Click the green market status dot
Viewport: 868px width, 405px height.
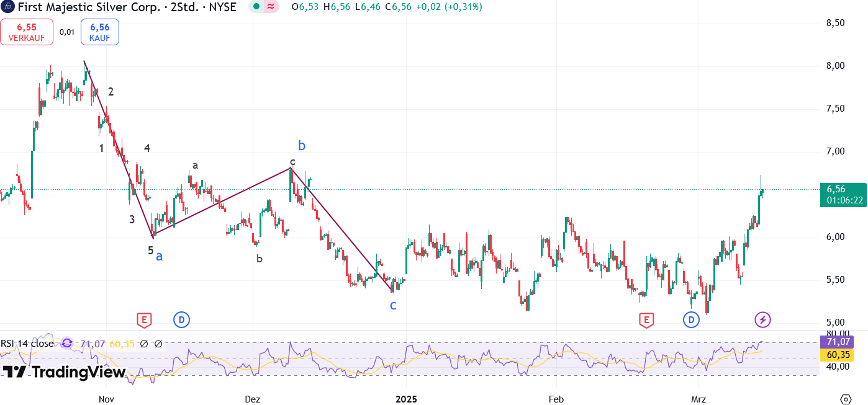(256, 7)
